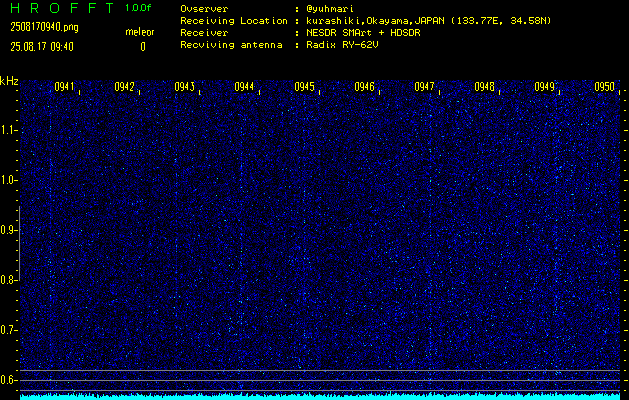
Task: Click the meteor label
Action: (140, 32)
